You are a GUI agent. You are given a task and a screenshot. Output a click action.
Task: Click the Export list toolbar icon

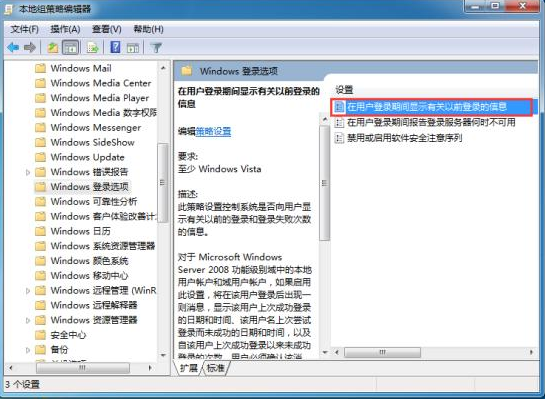[93, 48]
